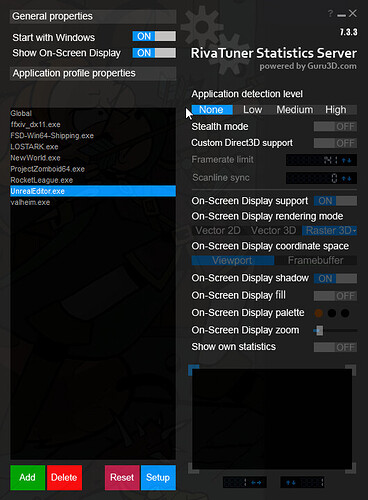Select UnrealEditor.exe profile
Screen dimensions: 368x500
tap(93, 191)
